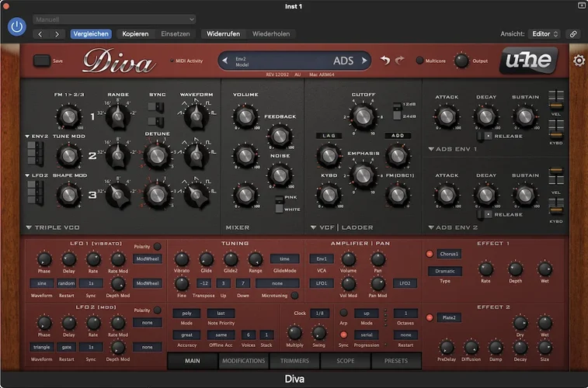Open the Ansicht Editor dropdown
Image resolution: width=588 pixels, height=388 pixels.
[543, 34]
